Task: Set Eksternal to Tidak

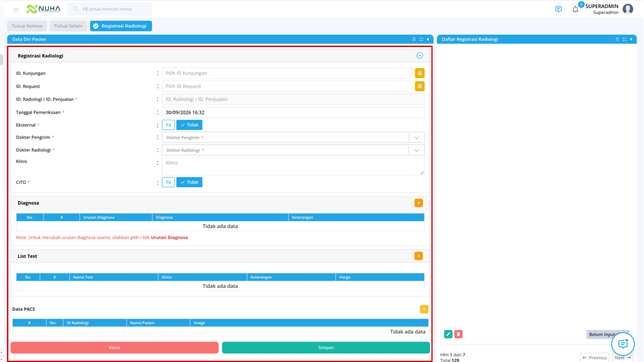Action: (189, 125)
